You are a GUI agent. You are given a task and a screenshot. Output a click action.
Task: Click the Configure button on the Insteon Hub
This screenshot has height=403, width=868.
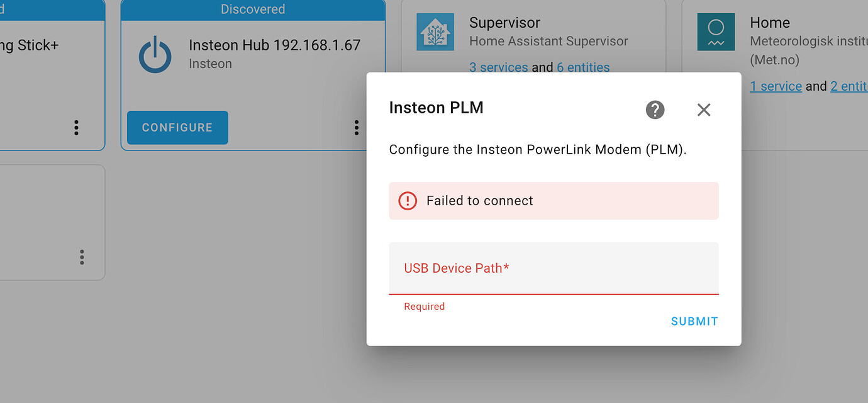click(177, 127)
